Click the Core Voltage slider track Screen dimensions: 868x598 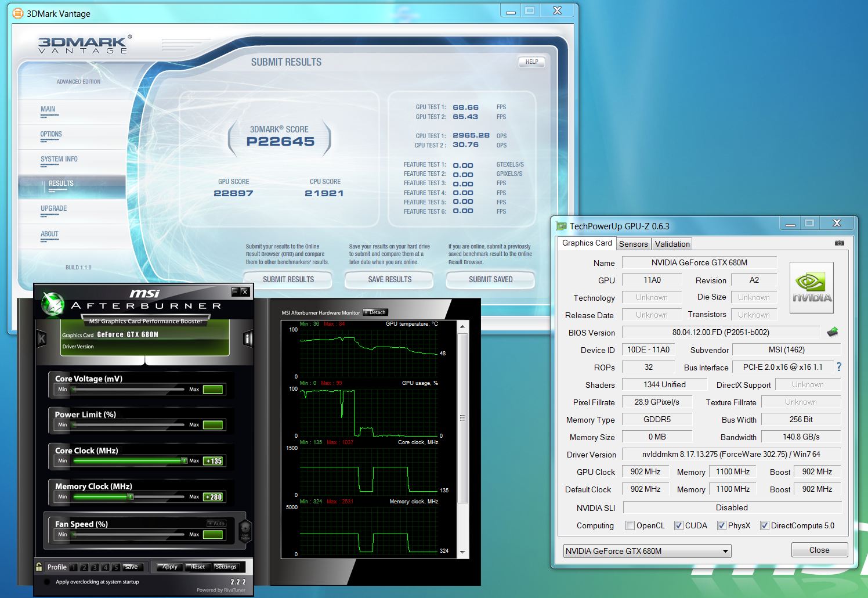tap(128, 389)
